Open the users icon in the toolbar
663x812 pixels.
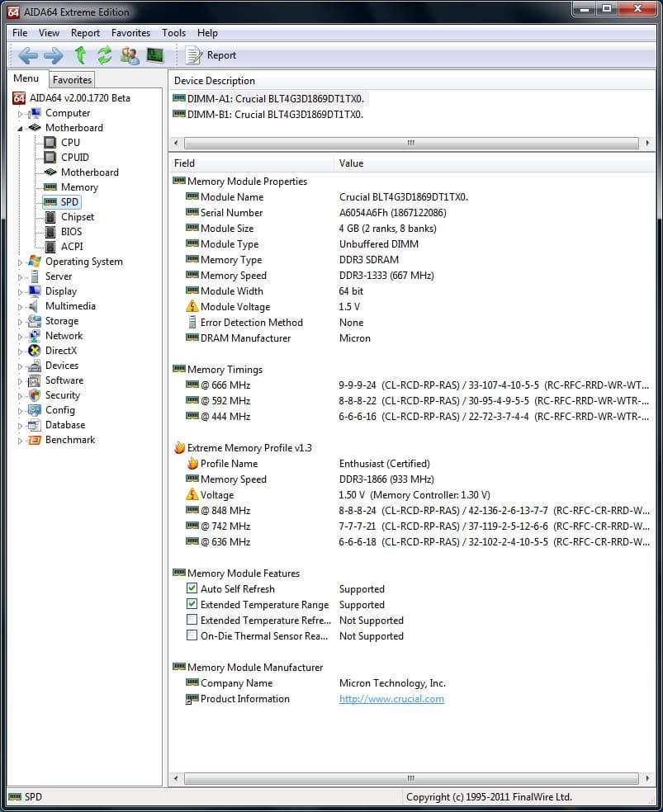[x=130, y=55]
